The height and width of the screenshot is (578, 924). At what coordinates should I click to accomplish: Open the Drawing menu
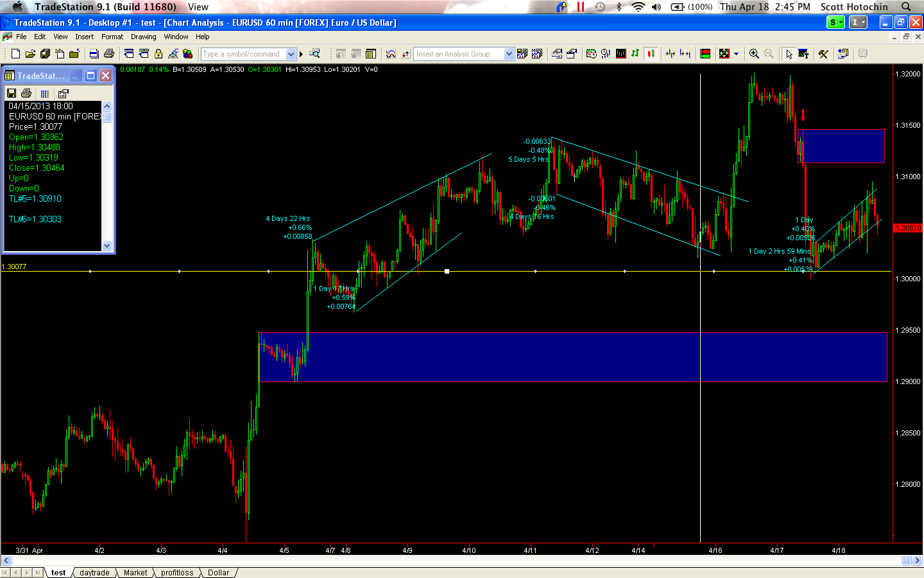coord(143,37)
